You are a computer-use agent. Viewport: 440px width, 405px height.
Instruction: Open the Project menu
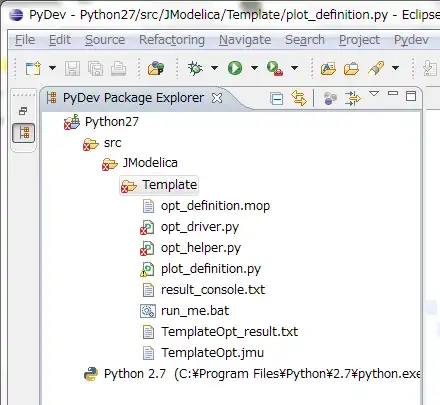coord(359,40)
